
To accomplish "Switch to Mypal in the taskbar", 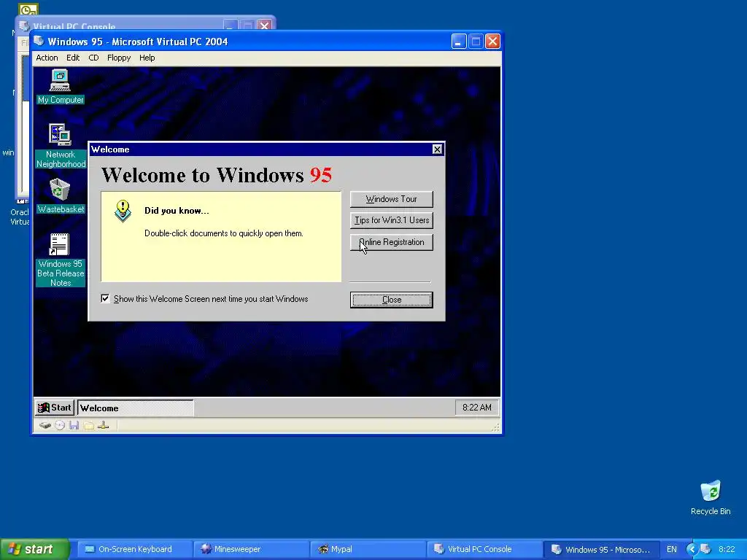I will 368,549.
